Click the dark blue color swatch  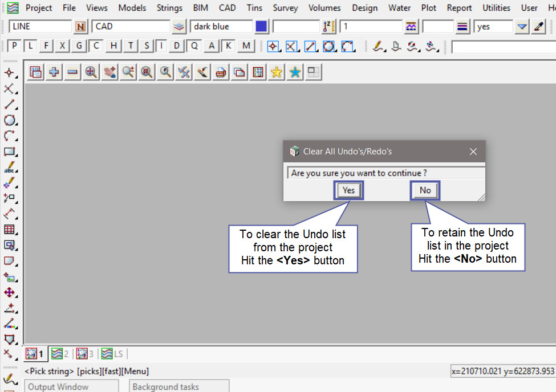[261, 27]
